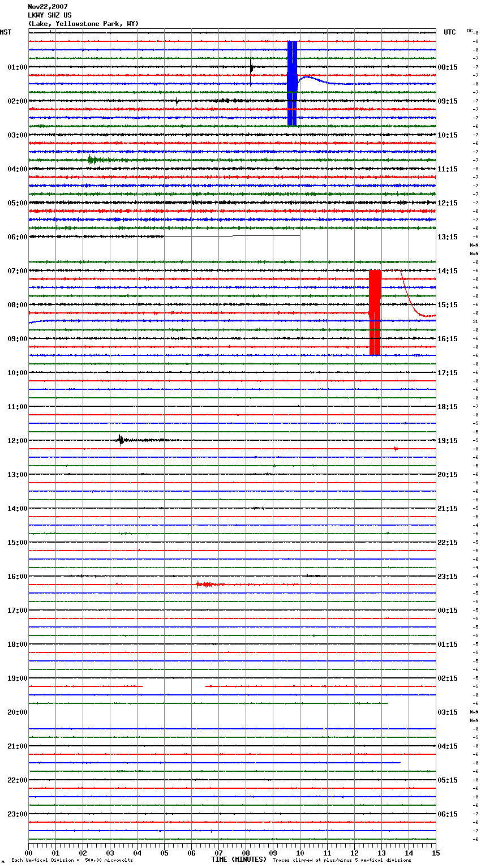This screenshot has height=868, width=481.
Task: Click the Each Vertical Division 500.00 microvolts note
Action: (x=72, y=861)
